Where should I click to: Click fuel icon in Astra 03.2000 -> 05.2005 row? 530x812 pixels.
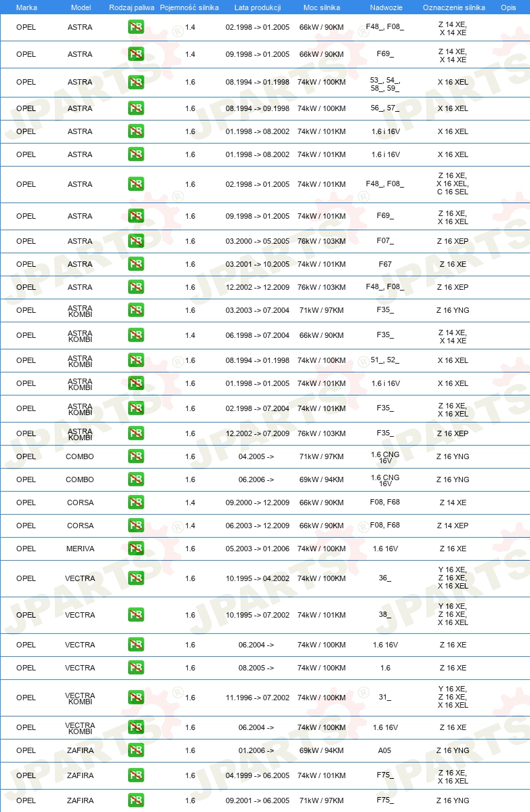pyautogui.click(x=136, y=241)
